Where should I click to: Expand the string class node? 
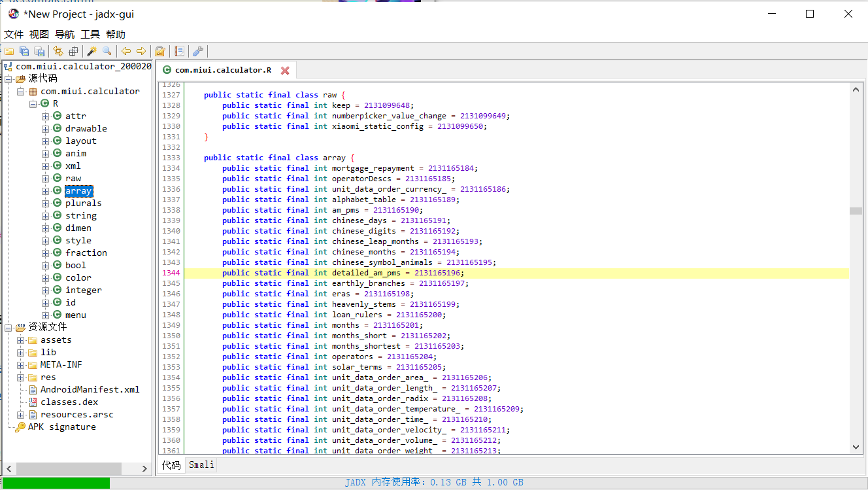pyautogui.click(x=46, y=216)
